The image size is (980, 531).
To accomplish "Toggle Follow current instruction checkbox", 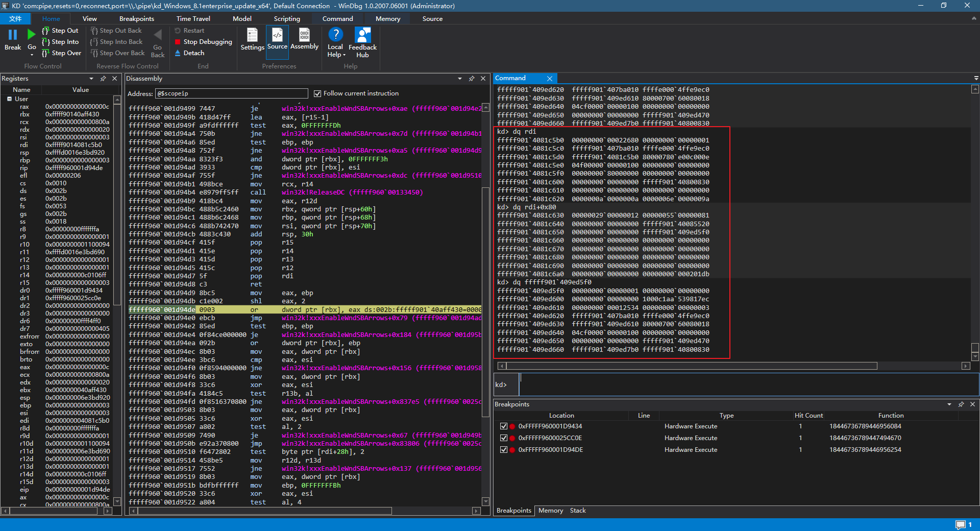I will point(317,93).
